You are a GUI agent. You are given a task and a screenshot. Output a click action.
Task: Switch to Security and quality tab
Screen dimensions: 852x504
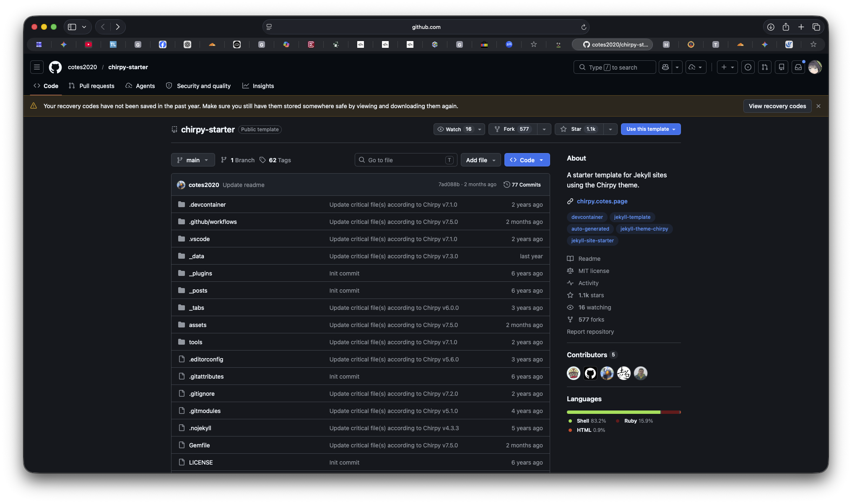pyautogui.click(x=198, y=86)
